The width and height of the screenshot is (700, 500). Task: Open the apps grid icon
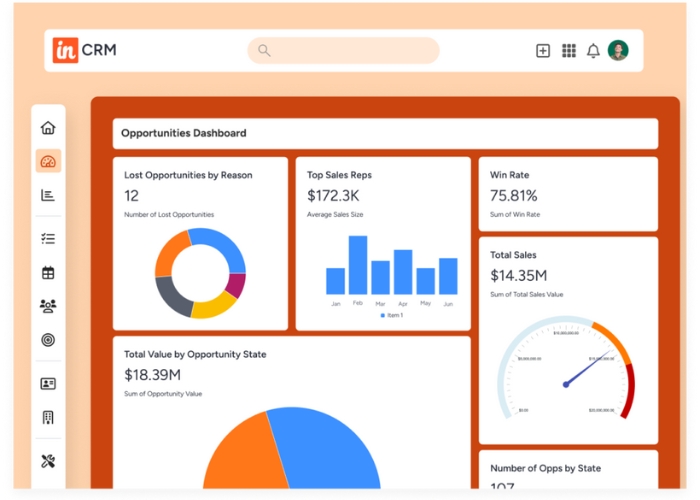[x=569, y=50]
